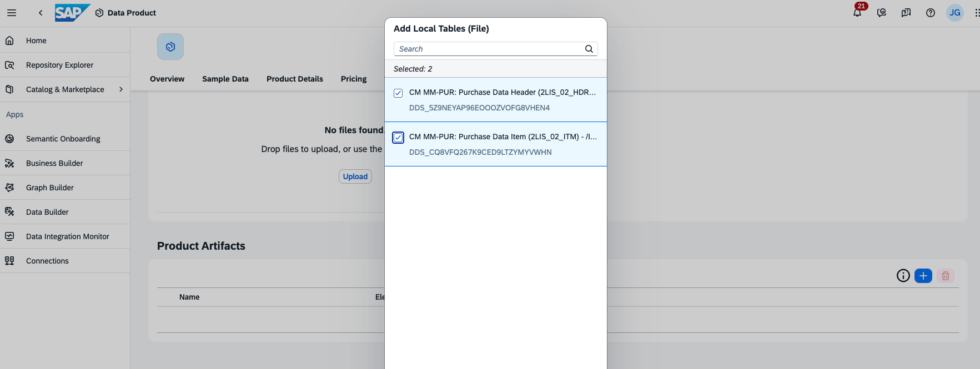Click the information icon near Product Artifacts
The width and height of the screenshot is (980, 369).
pos(903,276)
